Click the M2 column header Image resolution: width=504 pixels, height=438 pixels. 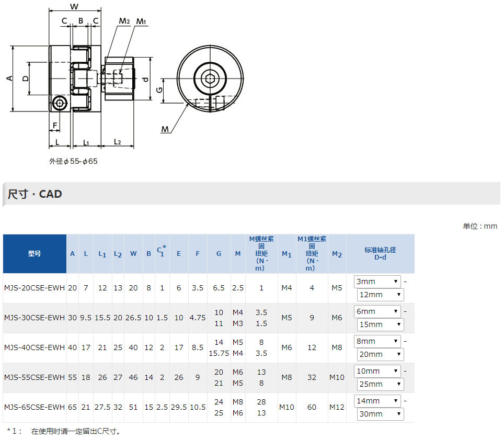pyautogui.click(x=337, y=254)
